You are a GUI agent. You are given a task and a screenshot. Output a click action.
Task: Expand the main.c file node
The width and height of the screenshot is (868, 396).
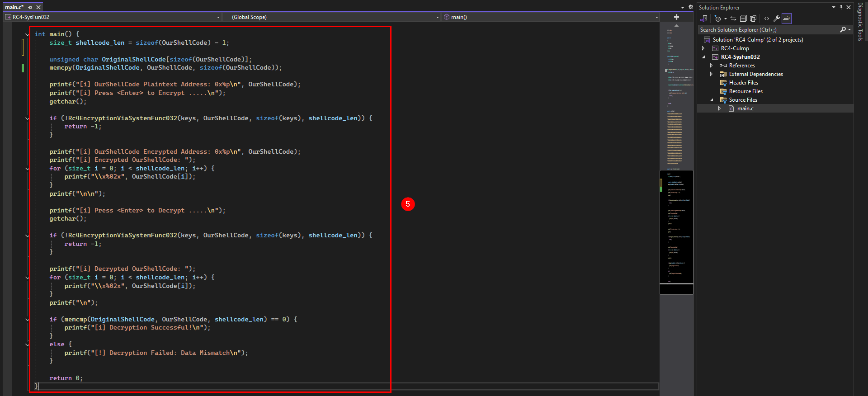[x=720, y=108]
